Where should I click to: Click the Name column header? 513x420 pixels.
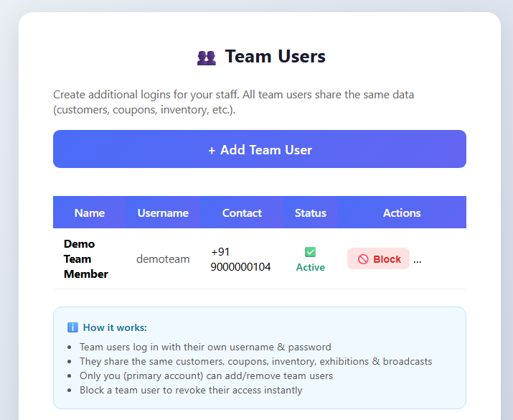(x=89, y=213)
